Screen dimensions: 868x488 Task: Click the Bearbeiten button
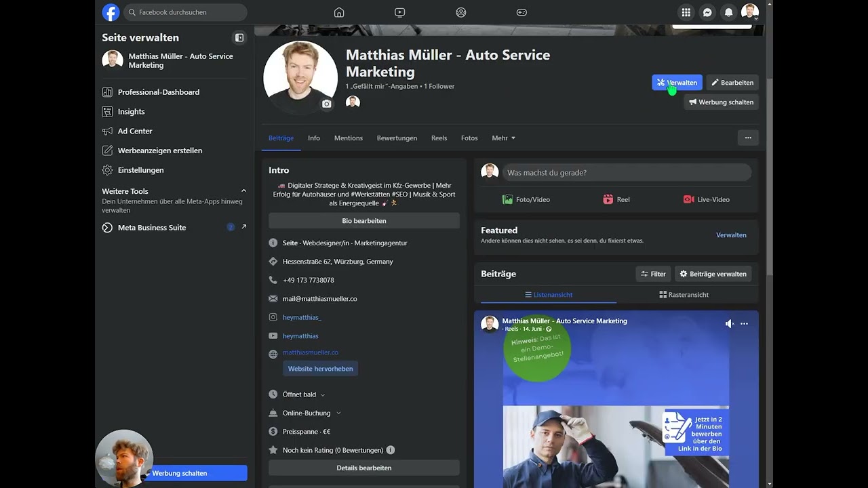[732, 83]
